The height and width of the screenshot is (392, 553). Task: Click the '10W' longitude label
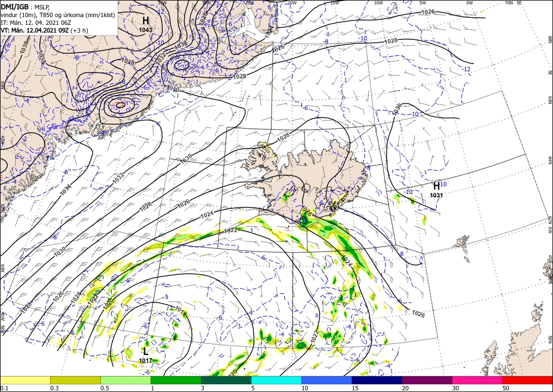pyautogui.click(x=378, y=2)
